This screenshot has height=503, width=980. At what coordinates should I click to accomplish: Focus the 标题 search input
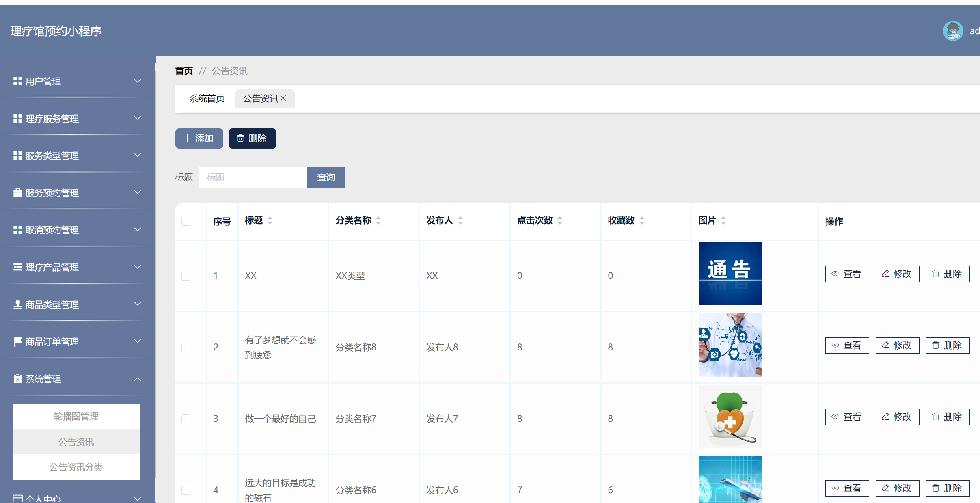click(253, 177)
